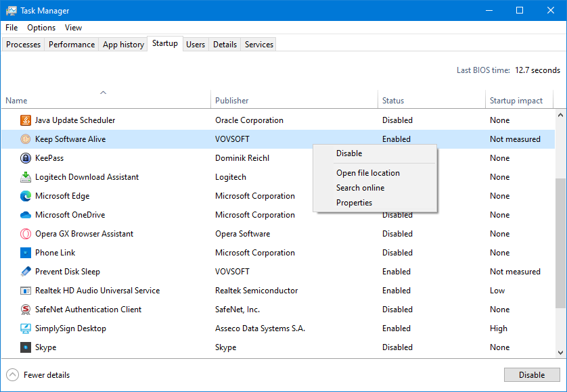This screenshot has height=392, width=567.
Task: Select the Microsoft OneDrive entry name
Action: coord(70,215)
